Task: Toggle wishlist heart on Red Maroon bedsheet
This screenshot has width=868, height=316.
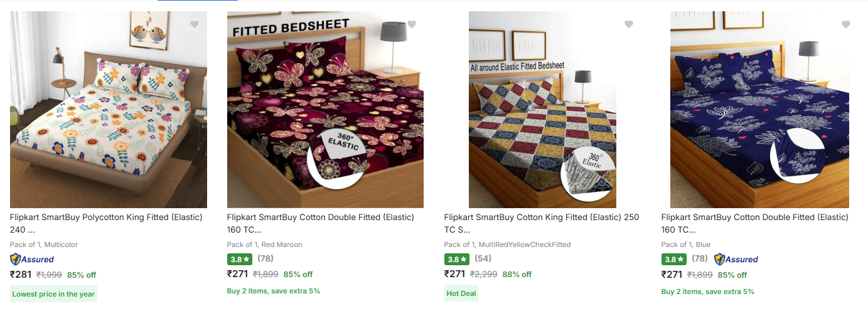Action: tap(412, 24)
